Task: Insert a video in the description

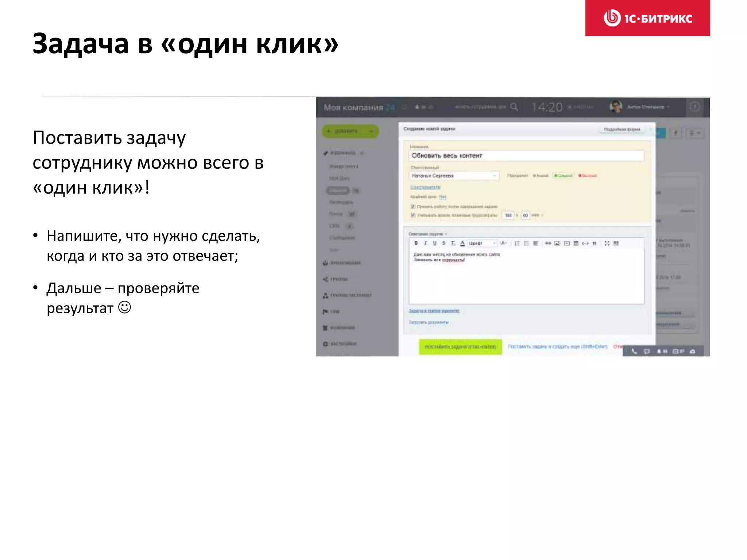Action: tap(566, 243)
